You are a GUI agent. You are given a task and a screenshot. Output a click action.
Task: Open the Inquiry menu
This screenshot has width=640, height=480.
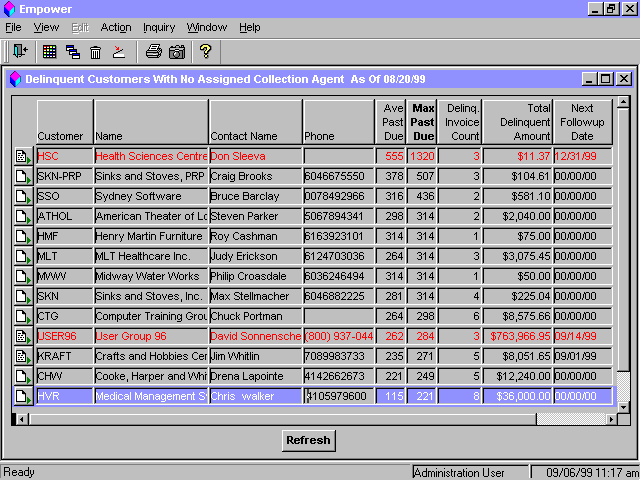click(159, 27)
